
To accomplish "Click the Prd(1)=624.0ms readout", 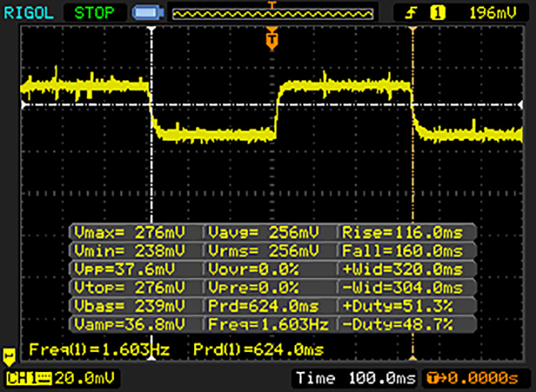I will [258, 348].
